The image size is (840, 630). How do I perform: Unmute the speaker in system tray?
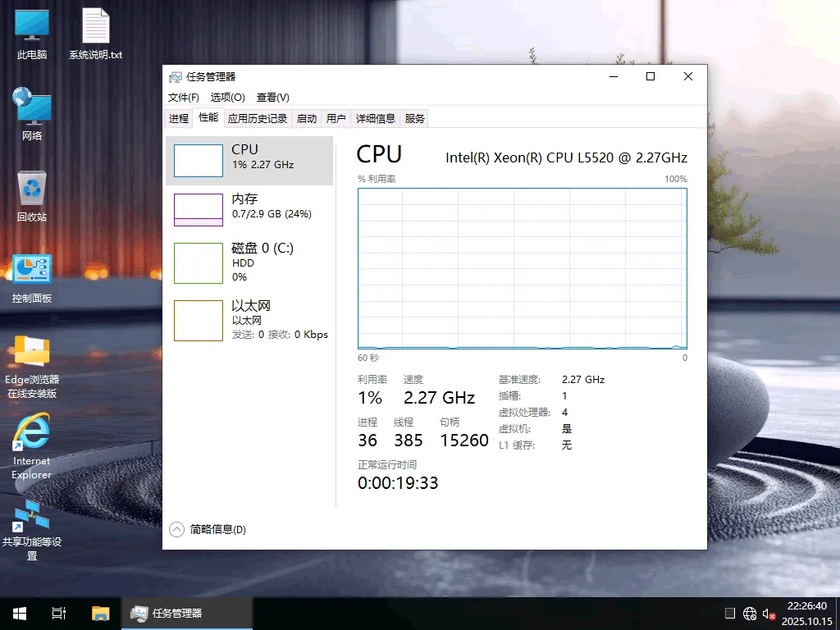[768, 613]
